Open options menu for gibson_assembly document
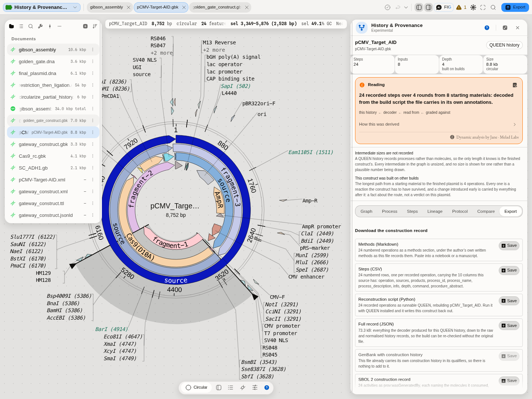Image resolution: width=532 pixels, height=399 pixels. [93, 50]
